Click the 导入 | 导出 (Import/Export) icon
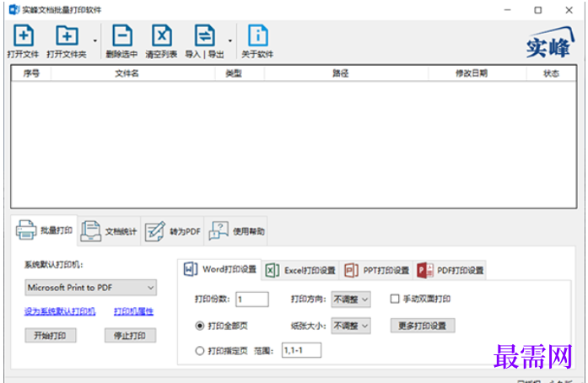The image size is (588, 383). click(x=204, y=36)
